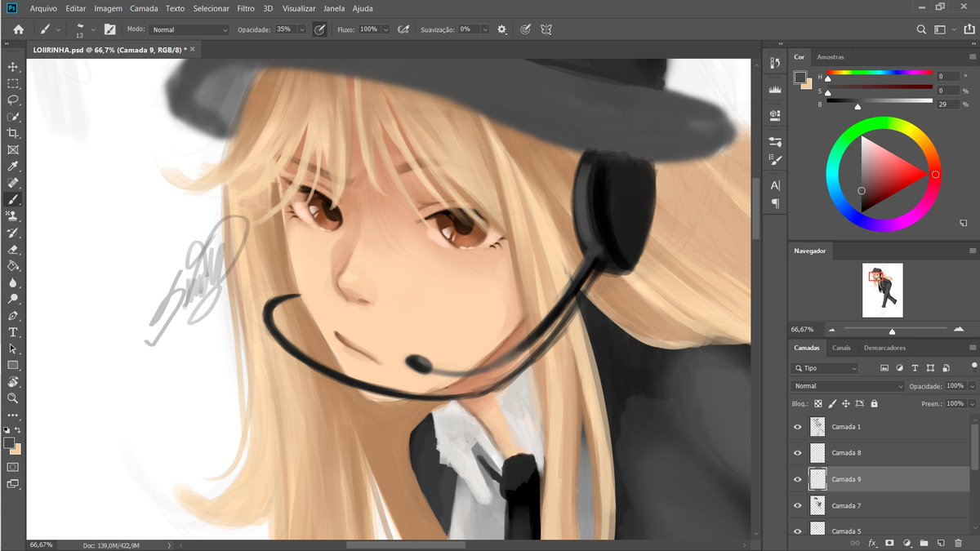This screenshot has width=980, height=551.
Task: Delete layer with trash icon
Action: tap(958, 543)
